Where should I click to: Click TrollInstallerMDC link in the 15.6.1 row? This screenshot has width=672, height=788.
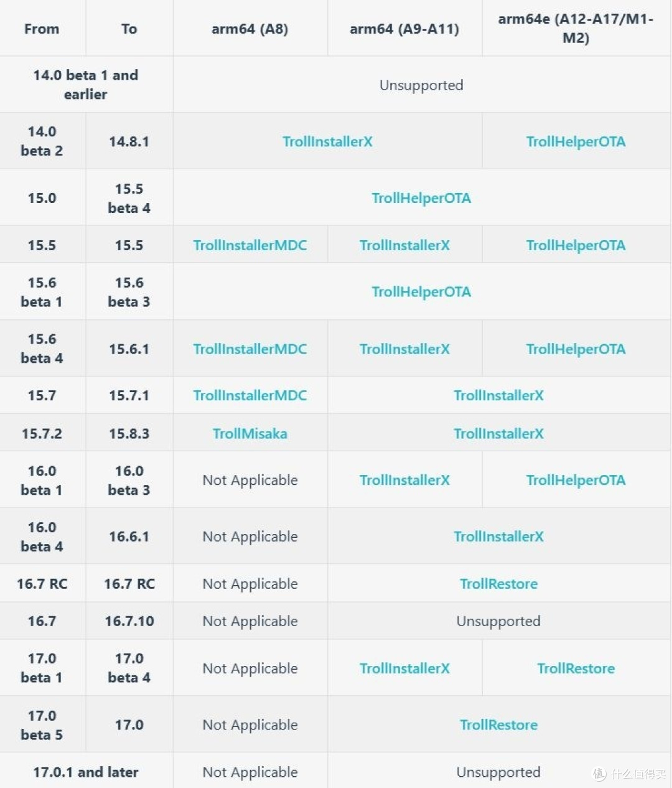click(x=250, y=349)
